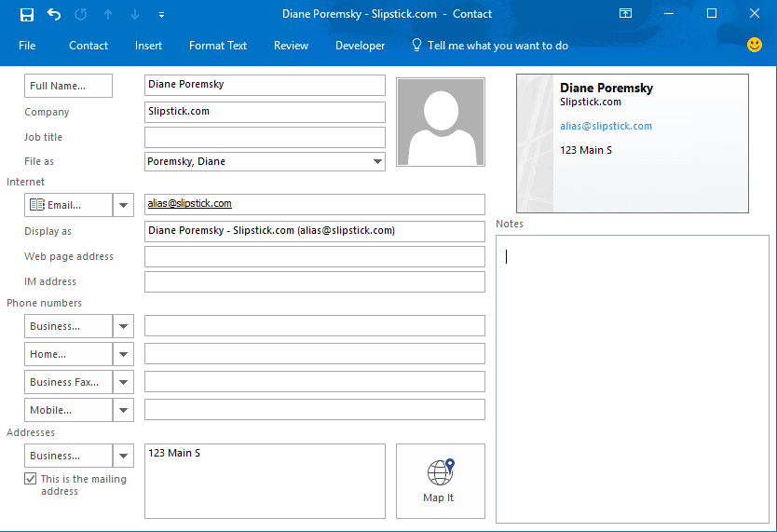The image size is (777, 532).
Task: Click the Ribbon Display Options icon
Action: click(x=626, y=13)
